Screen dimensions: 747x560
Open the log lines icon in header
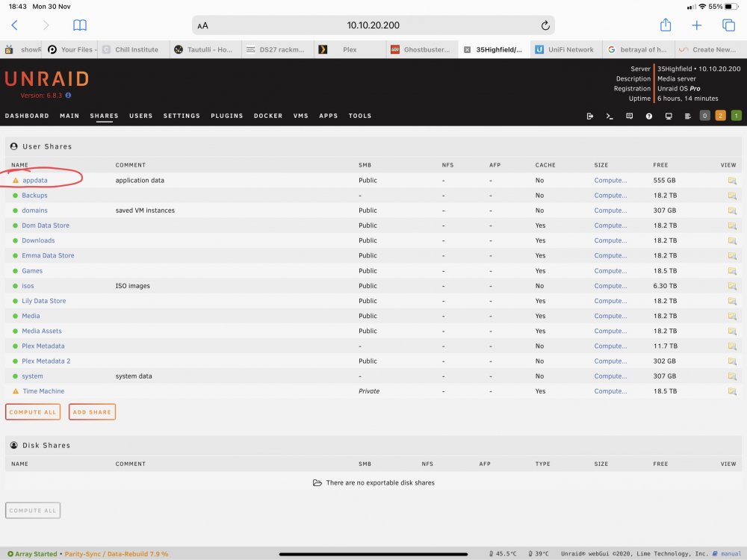[x=687, y=116]
